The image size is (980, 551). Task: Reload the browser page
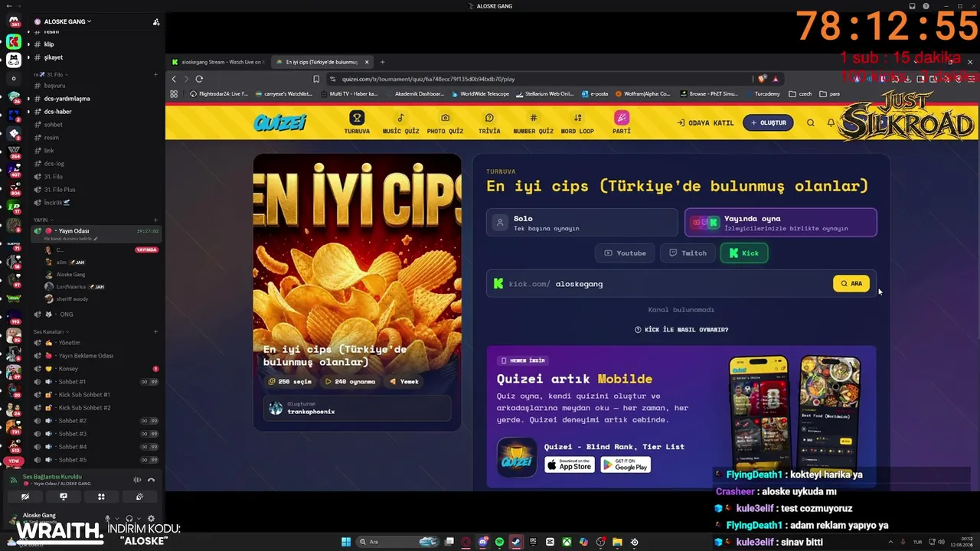tap(199, 79)
